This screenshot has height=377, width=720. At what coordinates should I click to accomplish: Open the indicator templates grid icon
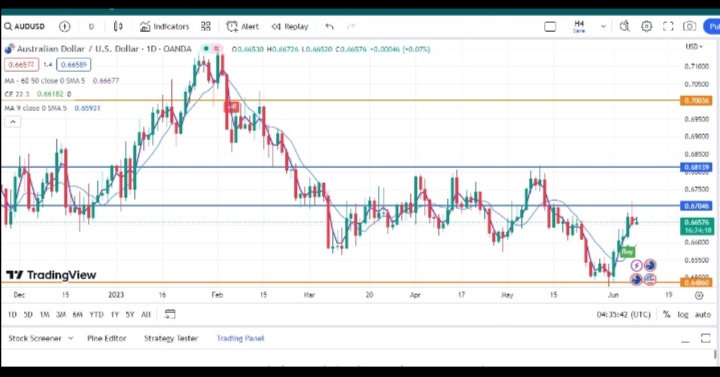206,27
